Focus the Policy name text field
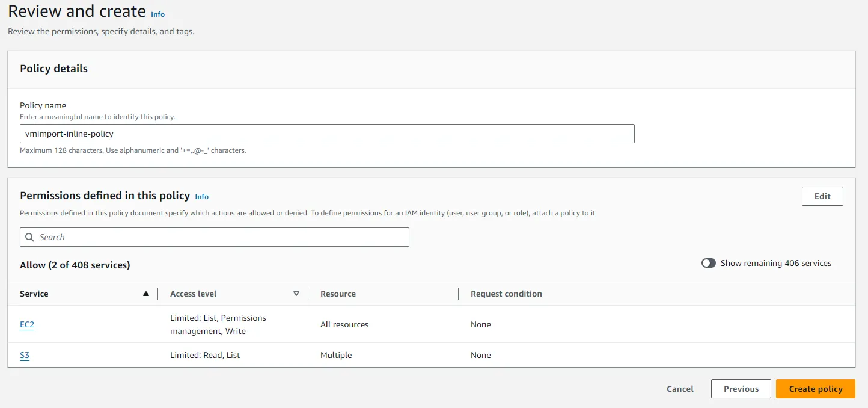Image resolution: width=868 pixels, height=408 pixels. (327, 134)
